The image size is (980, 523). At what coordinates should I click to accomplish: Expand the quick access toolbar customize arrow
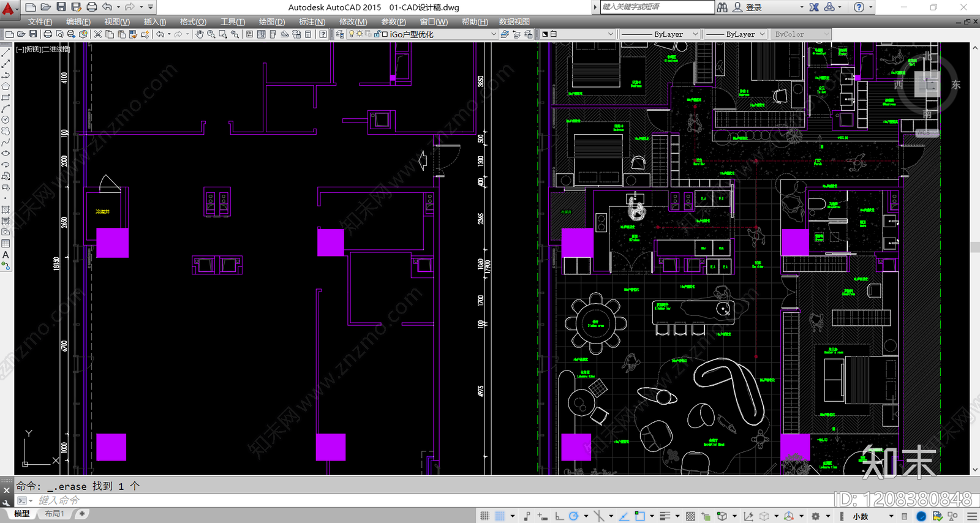pyautogui.click(x=151, y=7)
